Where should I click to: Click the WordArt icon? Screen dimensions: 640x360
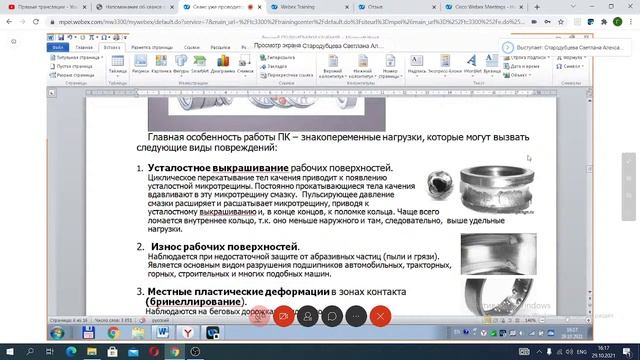(x=472, y=64)
